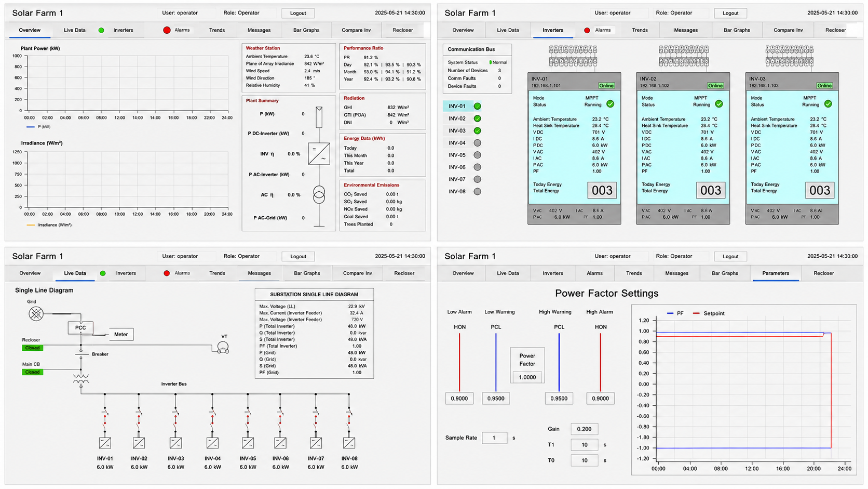Click the PCC box in the Single Line Diagram
868x489 pixels.
coord(80,328)
